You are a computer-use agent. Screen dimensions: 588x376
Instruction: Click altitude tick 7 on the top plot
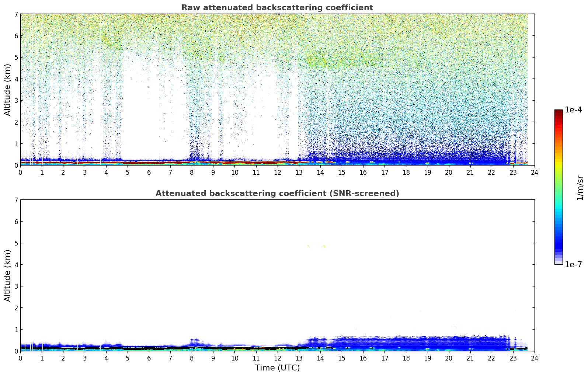[16, 14]
